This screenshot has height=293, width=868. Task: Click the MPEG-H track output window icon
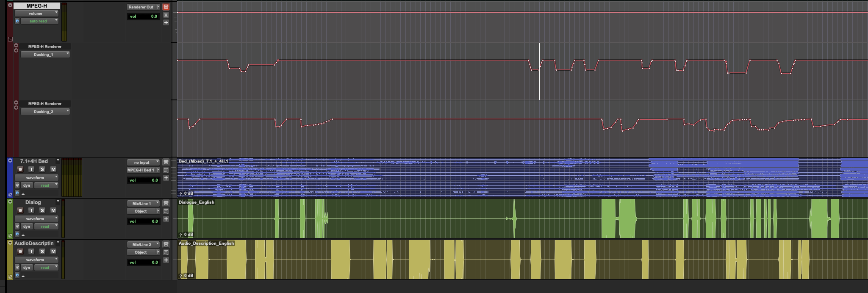[x=166, y=7]
